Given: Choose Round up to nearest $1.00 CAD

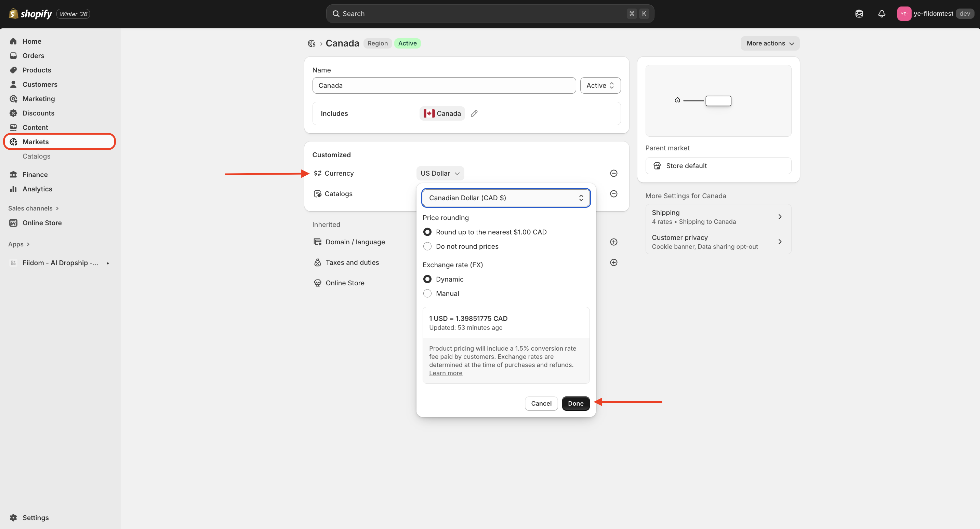Looking at the screenshot, I should 427,232.
